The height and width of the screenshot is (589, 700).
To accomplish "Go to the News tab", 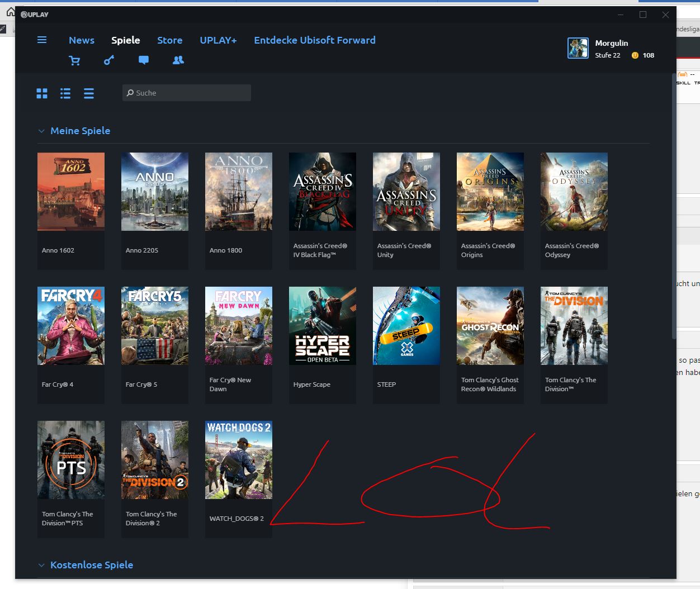I will coord(82,40).
